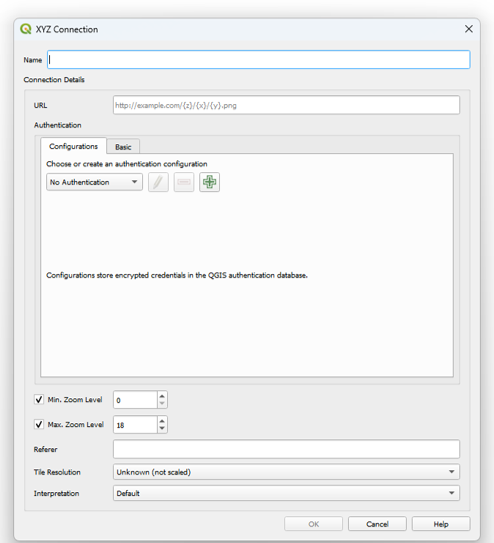This screenshot has width=494, height=543.
Task: Open the Interpretation dropdown
Action: [x=286, y=493]
